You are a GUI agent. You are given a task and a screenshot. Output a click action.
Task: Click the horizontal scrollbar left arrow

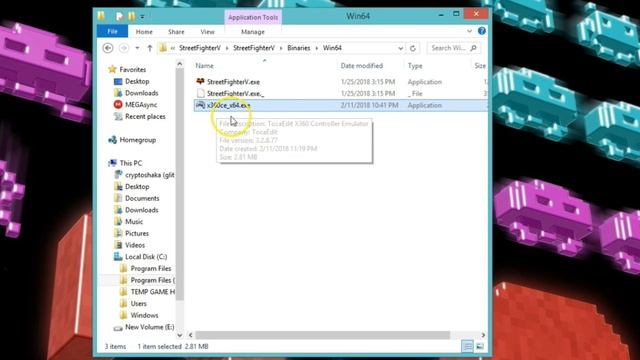pos(191,335)
